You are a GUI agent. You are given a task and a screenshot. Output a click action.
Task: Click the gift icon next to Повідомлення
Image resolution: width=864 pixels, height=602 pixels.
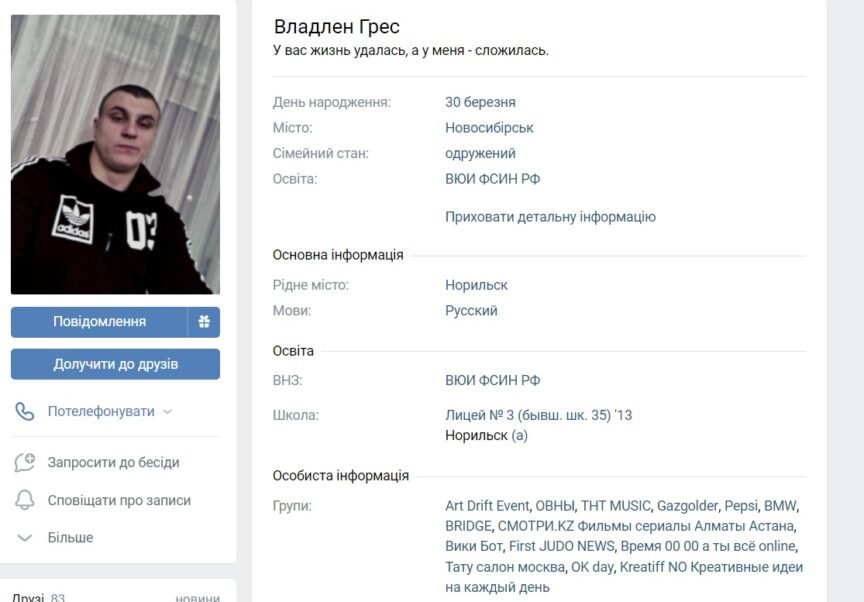tap(204, 322)
